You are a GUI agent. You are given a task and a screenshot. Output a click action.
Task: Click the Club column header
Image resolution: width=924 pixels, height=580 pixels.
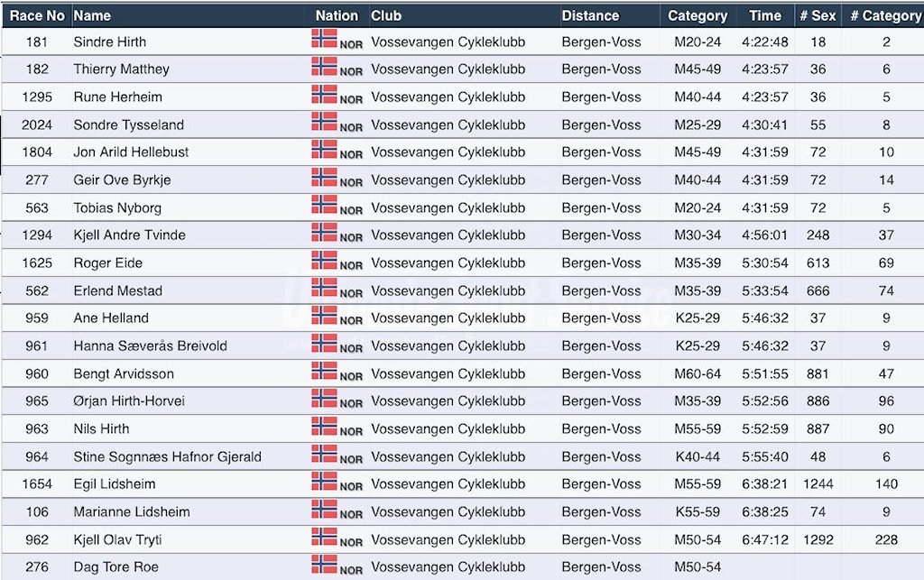point(386,16)
